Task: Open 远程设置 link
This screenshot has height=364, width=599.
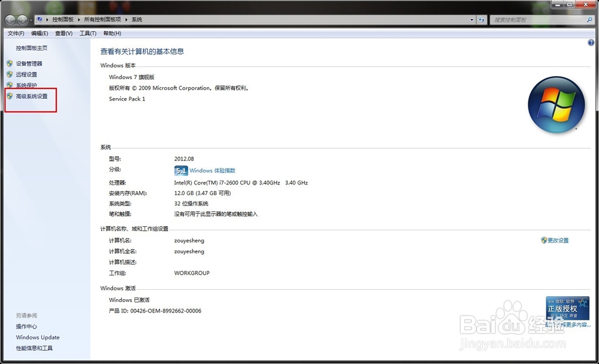Action: tap(26, 74)
